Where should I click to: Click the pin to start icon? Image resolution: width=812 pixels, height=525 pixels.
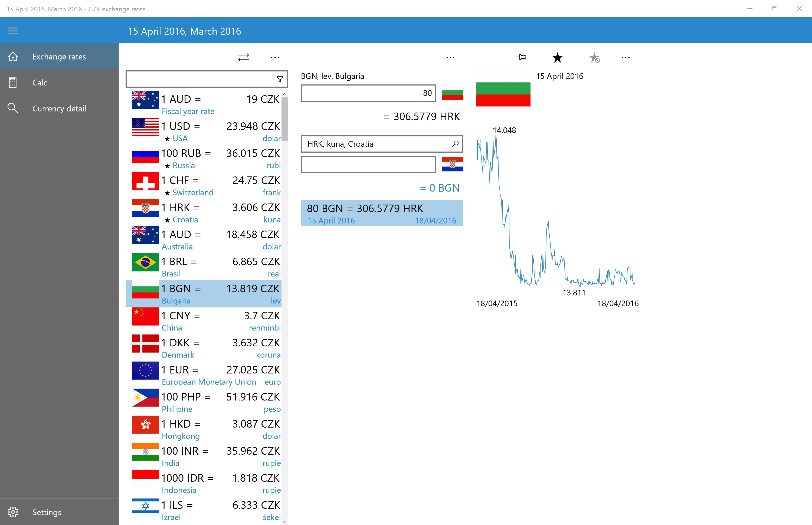(521, 57)
